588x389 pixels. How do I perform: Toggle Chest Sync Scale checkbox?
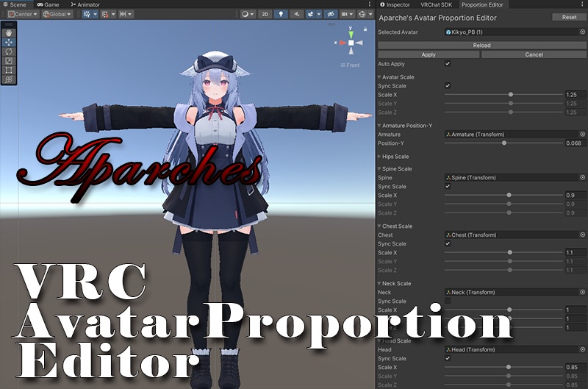(448, 243)
